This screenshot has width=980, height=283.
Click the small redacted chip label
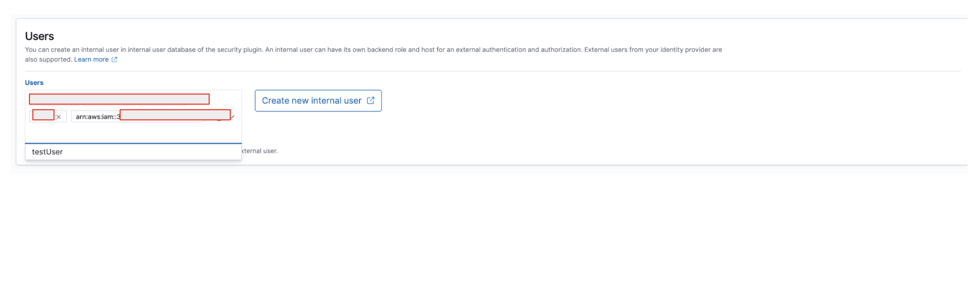[43, 115]
